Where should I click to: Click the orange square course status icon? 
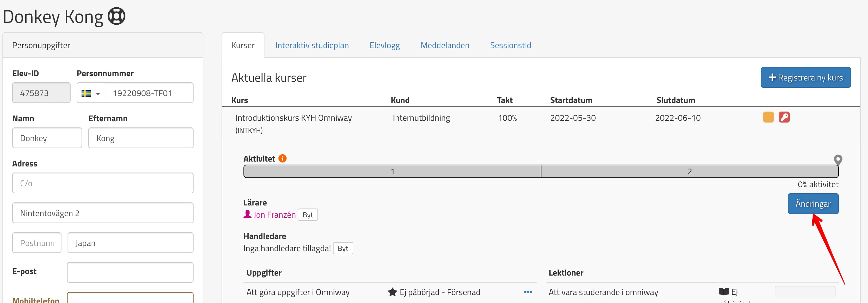(768, 117)
